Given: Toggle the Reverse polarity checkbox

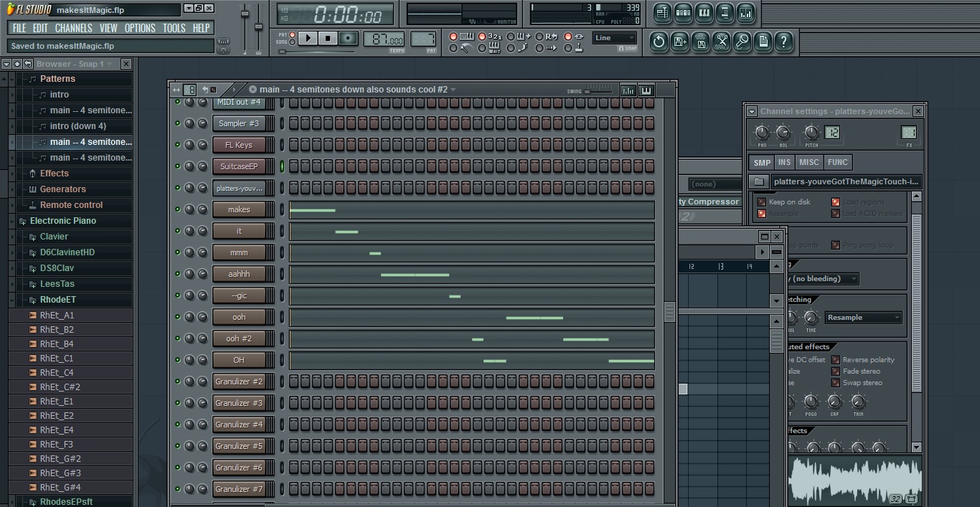Looking at the screenshot, I should pos(835,360).
